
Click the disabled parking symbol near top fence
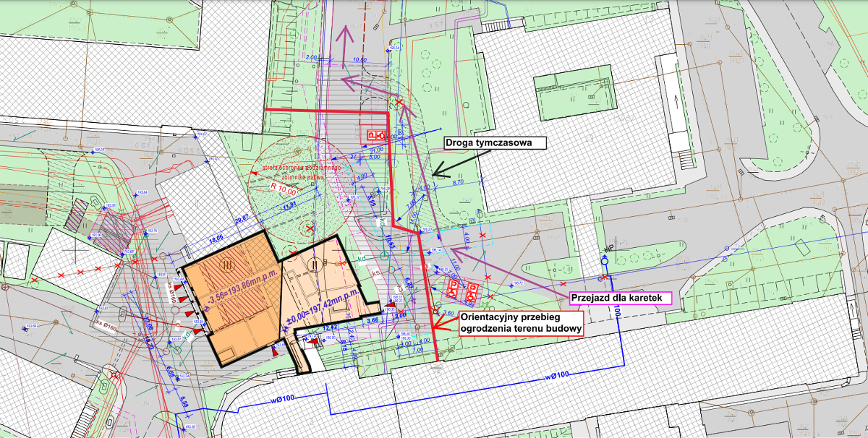[376, 134]
